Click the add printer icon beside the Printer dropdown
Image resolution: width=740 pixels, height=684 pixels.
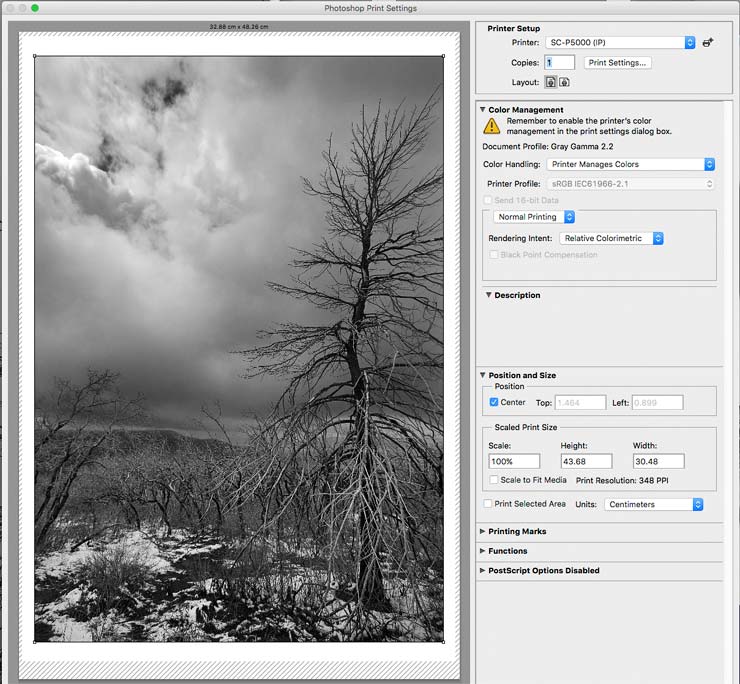tap(707, 42)
